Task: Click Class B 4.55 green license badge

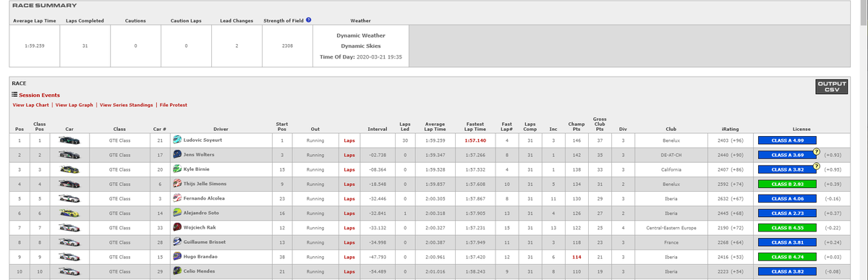Action: [x=787, y=227]
